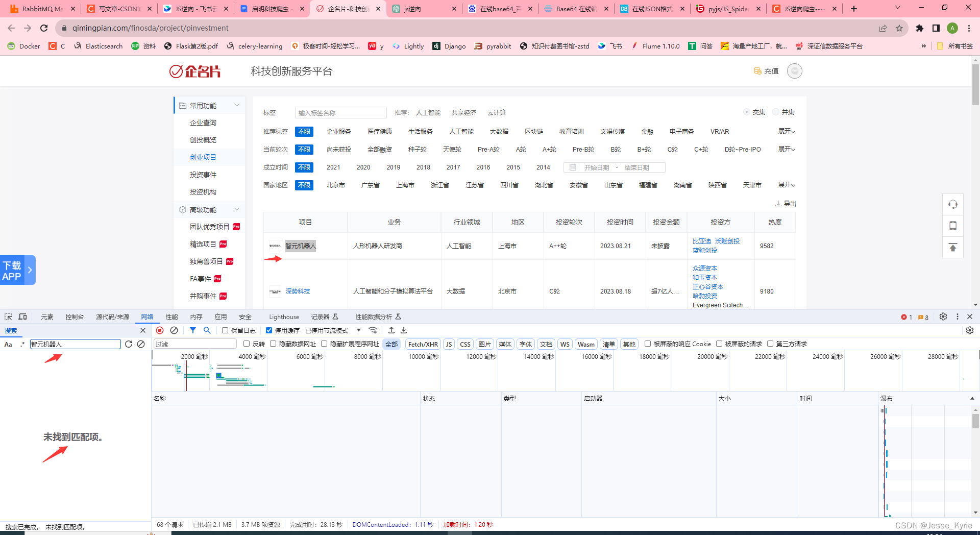Check the 反转 checkbox
Image resolution: width=980 pixels, height=535 pixels.
247,344
